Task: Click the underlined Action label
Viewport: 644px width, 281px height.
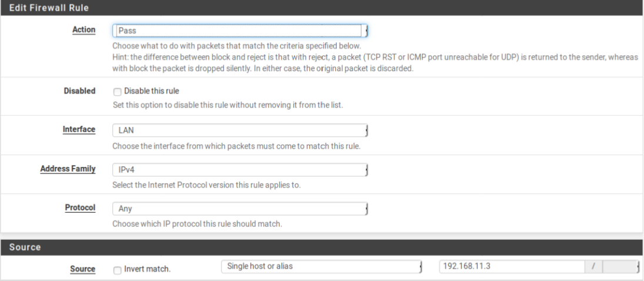Action: (84, 29)
